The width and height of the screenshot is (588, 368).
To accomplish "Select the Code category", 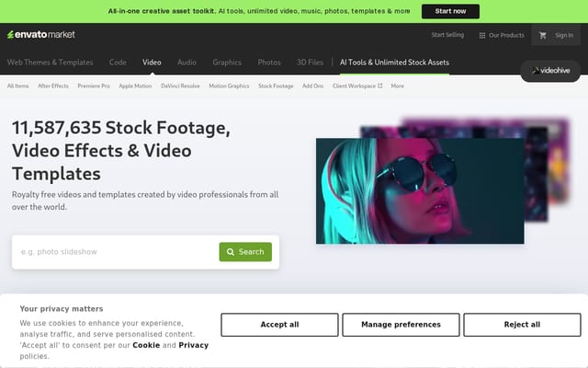I will 118,63.
